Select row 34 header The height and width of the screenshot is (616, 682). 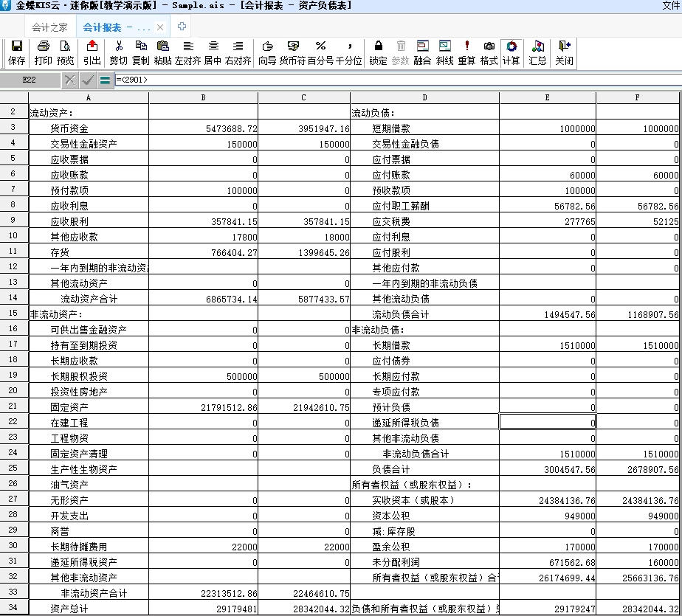13,607
